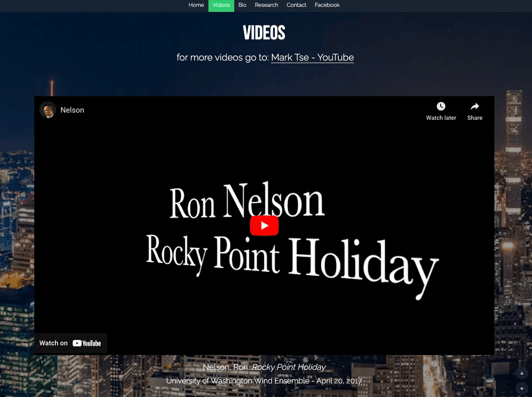Open the channel avatar beside Nelson
Image resolution: width=532 pixels, height=397 pixels.
pyautogui.click(x=48, y=110)
